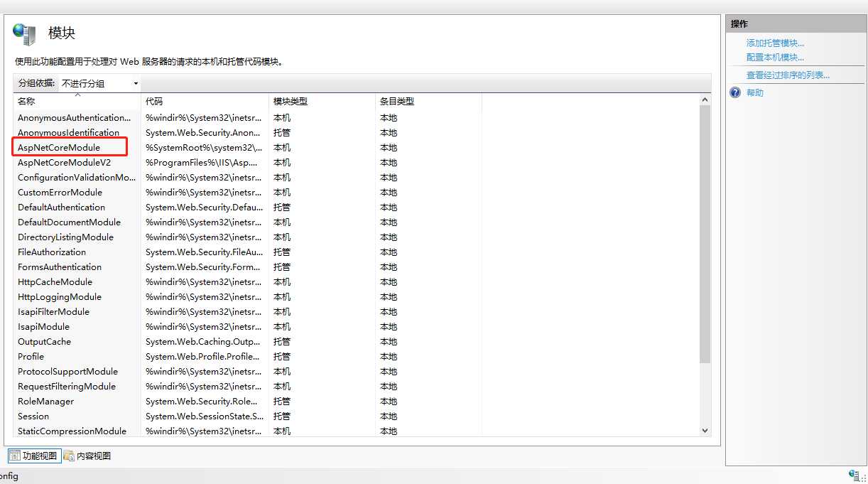Select the StaticCompressionModule row
Image resolution: width=868 pixels, height=484 pixels.
[x=72, y=431]
